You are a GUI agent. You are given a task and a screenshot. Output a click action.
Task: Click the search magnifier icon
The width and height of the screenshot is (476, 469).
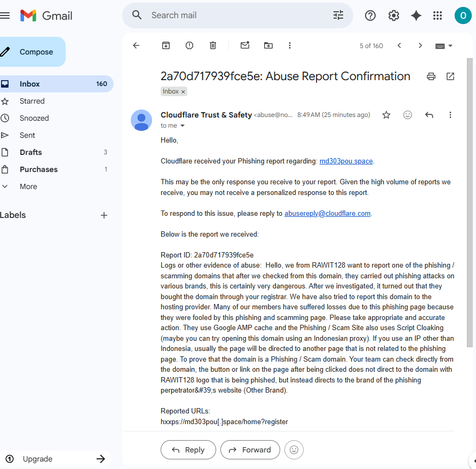click(x=137, y=15)
